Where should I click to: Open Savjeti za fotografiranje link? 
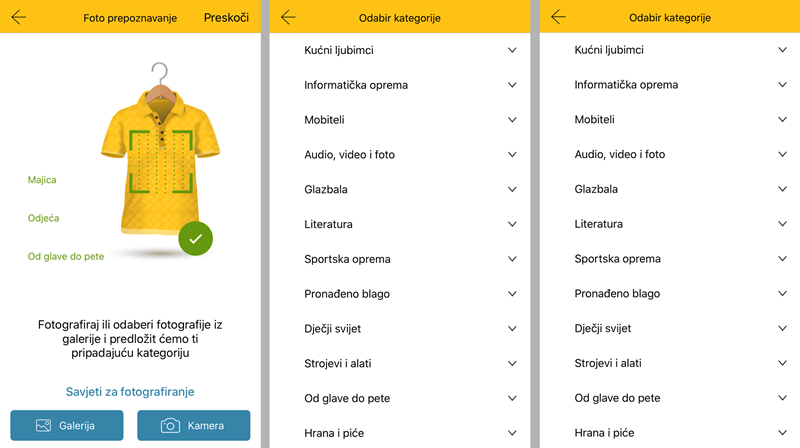pos(130,392)
